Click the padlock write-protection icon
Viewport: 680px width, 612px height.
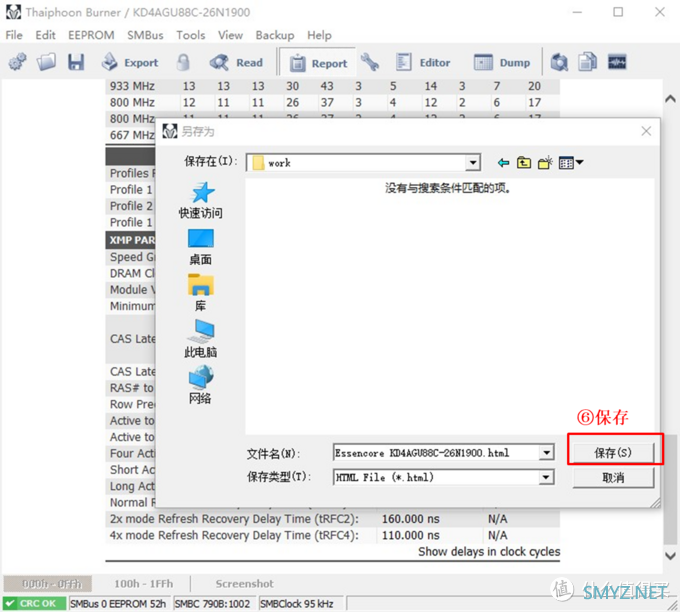183,62
